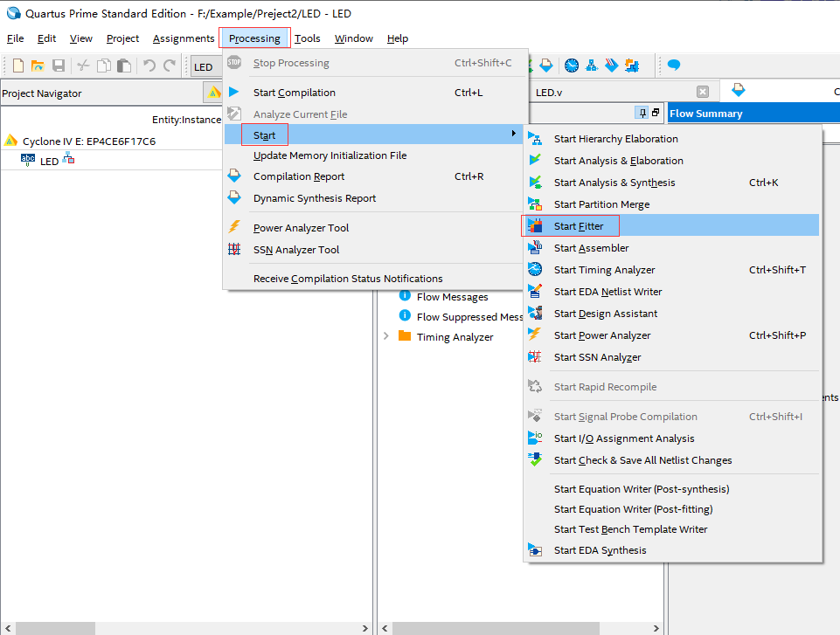Click the Programmer toolbar icon
This screenshot has width=840, height=635.
(x=611, y=66)
